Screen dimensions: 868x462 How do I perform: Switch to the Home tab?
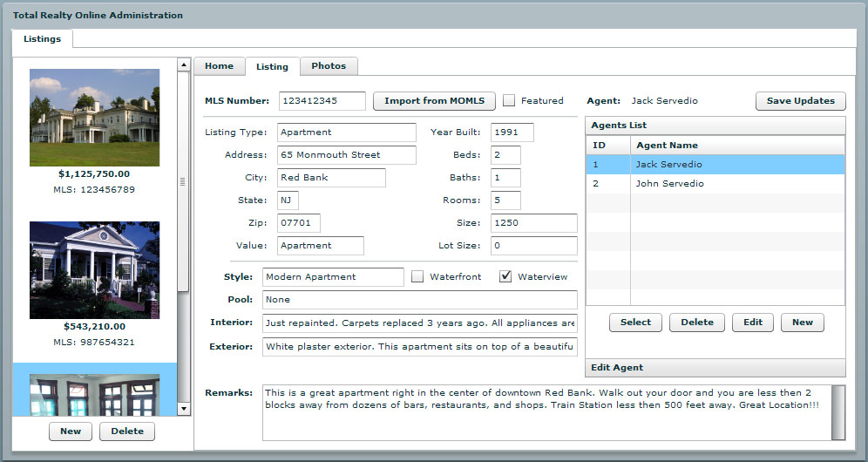pyautogui.click(x=220, y=66)
